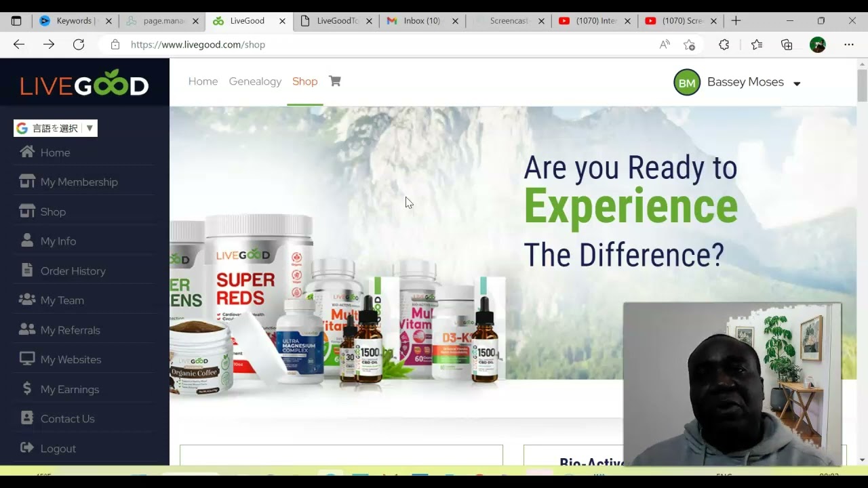Open the shopping cart icon
Screen dimensions: 868x488
[334, 81]
